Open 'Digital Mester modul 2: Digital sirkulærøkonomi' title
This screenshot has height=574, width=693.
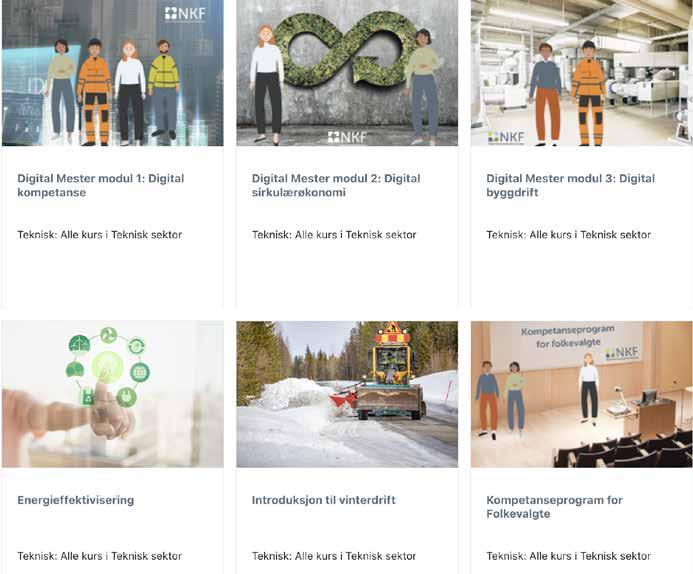(x=336, y=185)
